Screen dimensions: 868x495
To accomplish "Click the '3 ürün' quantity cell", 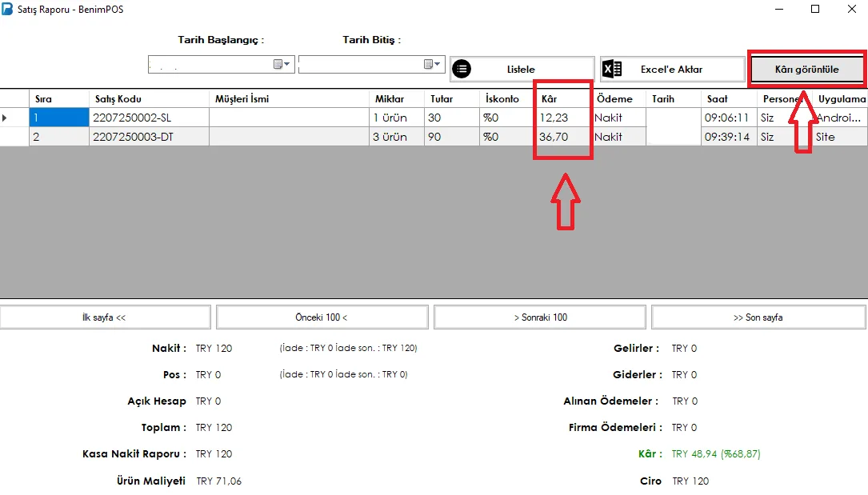I will point(396,137).
